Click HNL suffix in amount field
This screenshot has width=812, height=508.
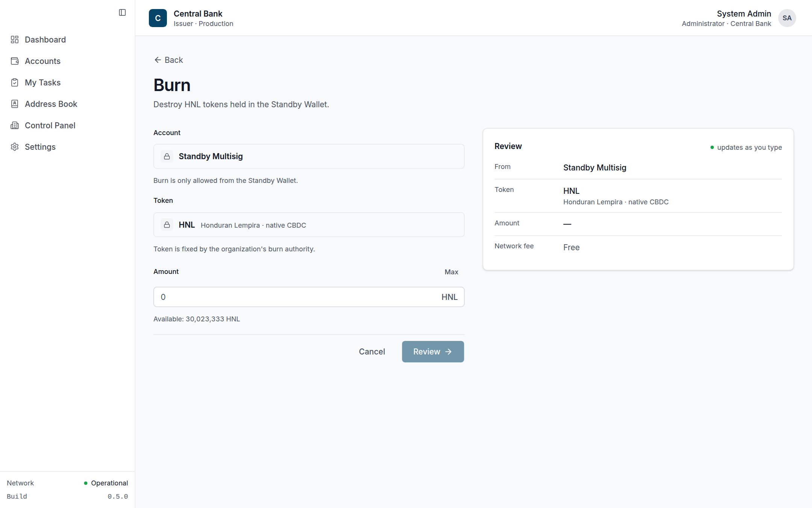tap(449, 297)
